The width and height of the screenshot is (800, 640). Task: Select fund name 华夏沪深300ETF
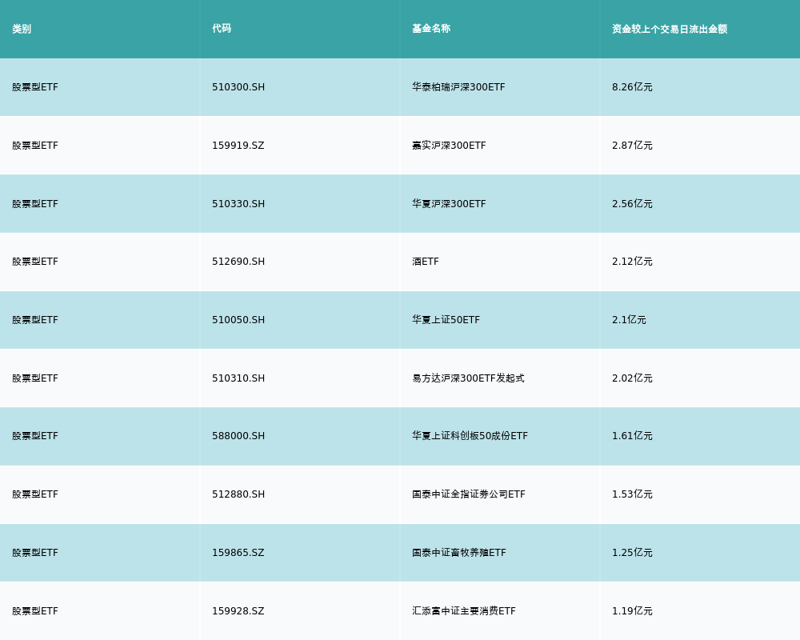point(449,204)
